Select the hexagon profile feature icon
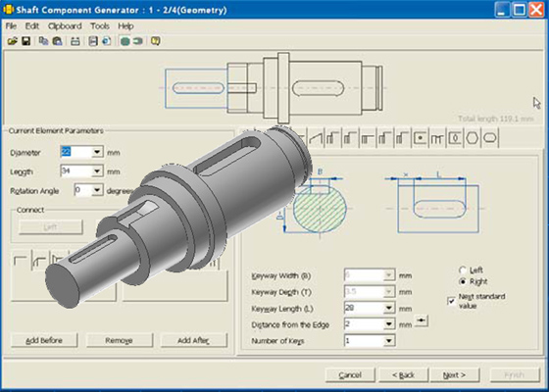Viewport: 549px width, 392px height. coord(473,137)
